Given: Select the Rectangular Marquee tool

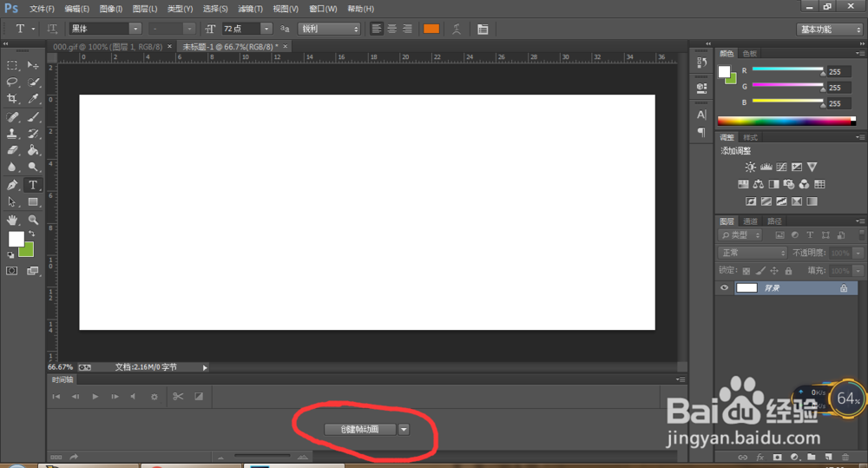Looking at the screenshot, I should (x=11, y=65).
